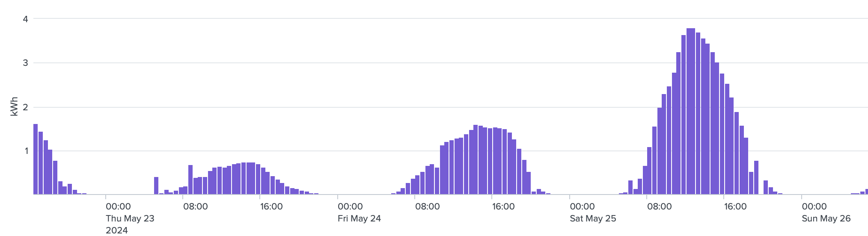Image resolution: width=868 pixels, height=236 pixels.
Task: Click the first bar at chart's left edge
Action: [36, 159]
